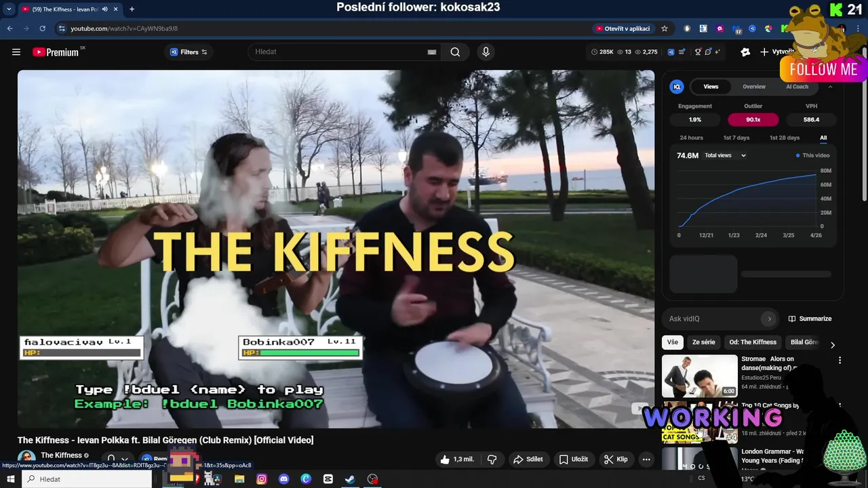The image size is (868, 488).
Task: Switch to the Views tab
Action: (711, 87)
